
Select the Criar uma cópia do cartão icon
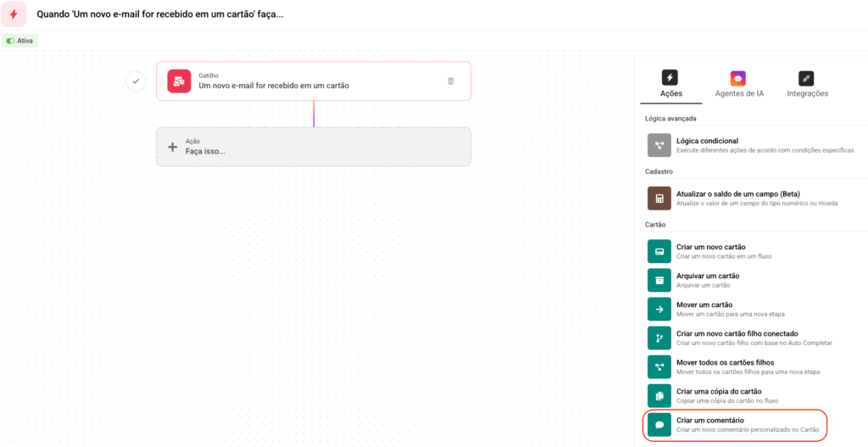(x=659, y=395)
